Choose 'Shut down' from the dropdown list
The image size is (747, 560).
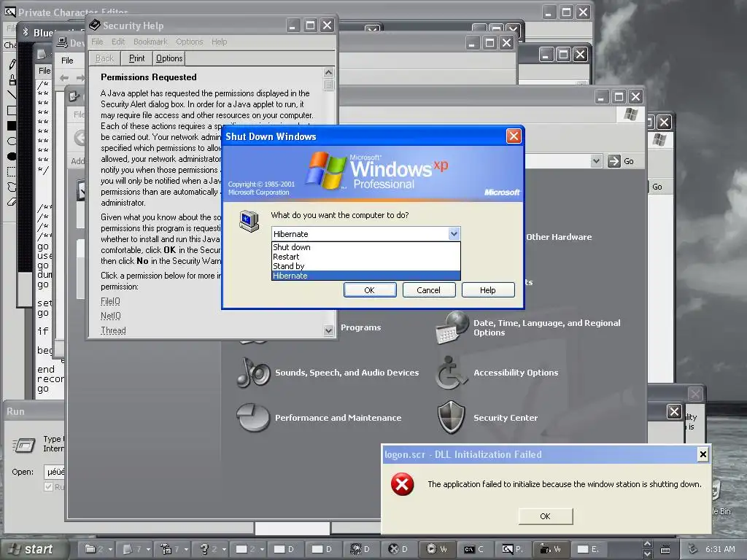[x=366, y=247]
